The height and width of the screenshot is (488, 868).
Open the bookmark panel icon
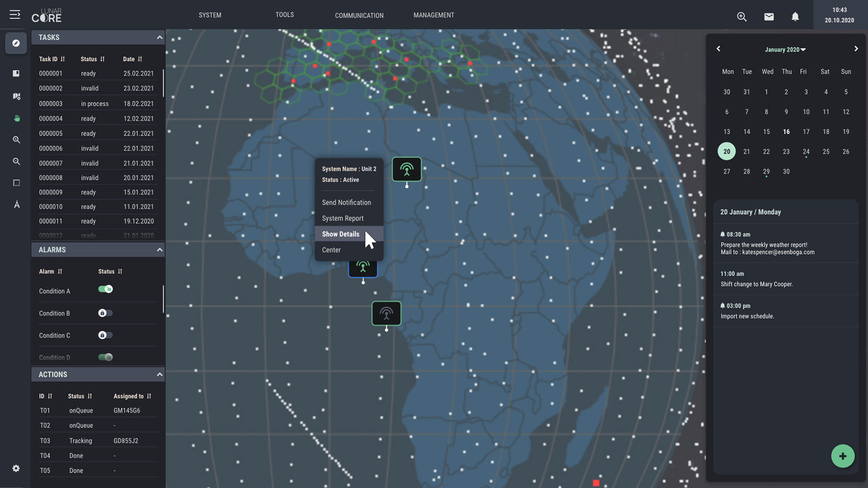16,73
